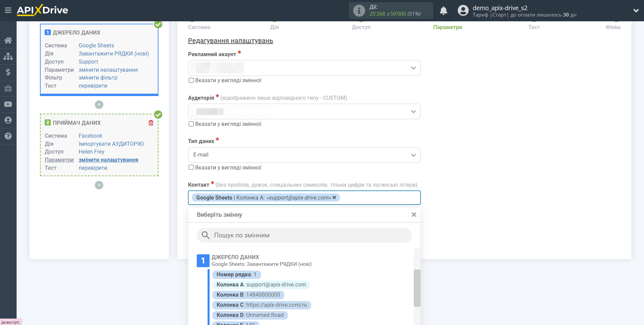Click the user avatar icon
The image size is (644, 325).
463,10
